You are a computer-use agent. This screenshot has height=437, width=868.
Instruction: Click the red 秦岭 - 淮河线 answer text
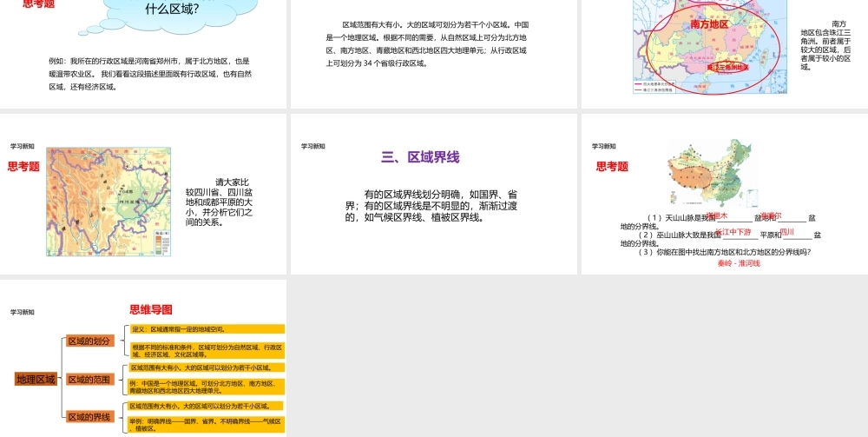point(739,263)
